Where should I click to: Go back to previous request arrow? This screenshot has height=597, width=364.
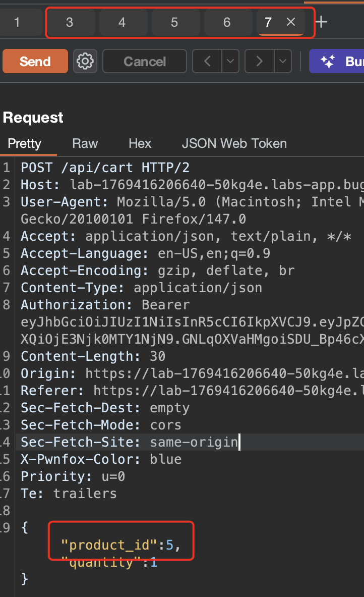[x=207, y=62]
